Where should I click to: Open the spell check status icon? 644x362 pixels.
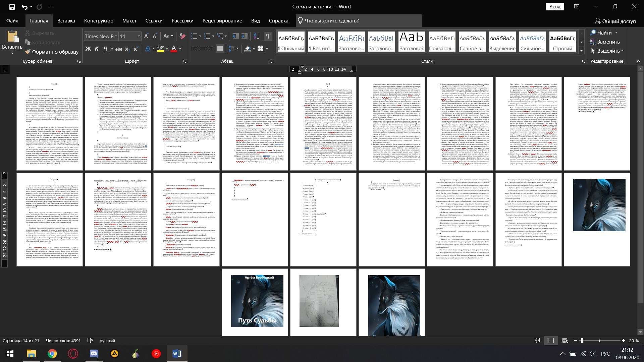[90, 341]
